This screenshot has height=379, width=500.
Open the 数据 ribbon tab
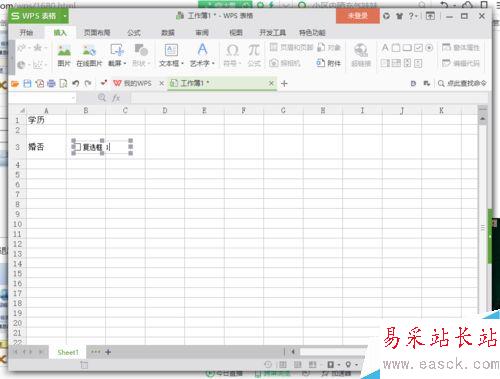tap(168, 32)
